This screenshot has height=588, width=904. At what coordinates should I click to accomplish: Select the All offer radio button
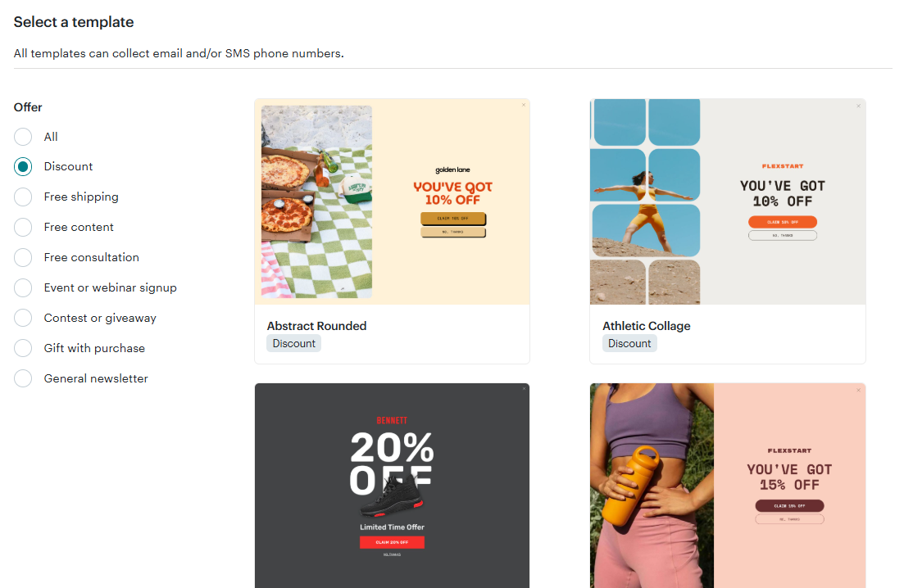pos(23,137)
